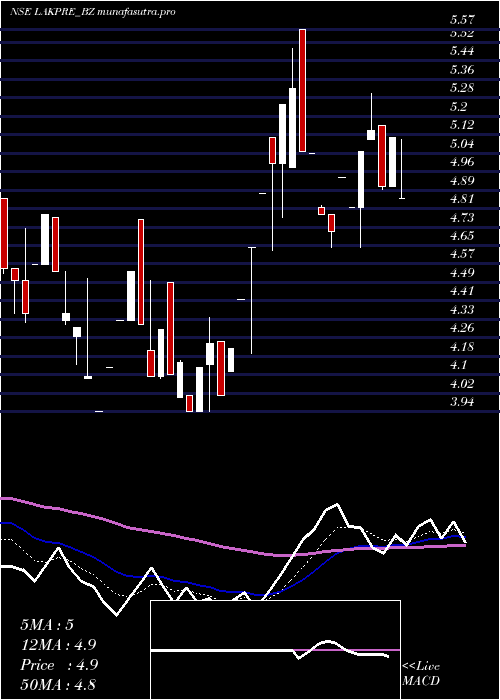The width and height of the screenshot is (500, 700).
Task: Click the 4.49 price axis label
Action: click(462, 273)
